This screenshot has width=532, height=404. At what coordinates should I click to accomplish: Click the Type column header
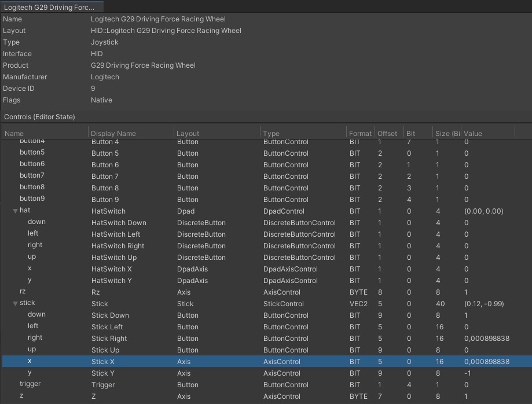[271, 134]
